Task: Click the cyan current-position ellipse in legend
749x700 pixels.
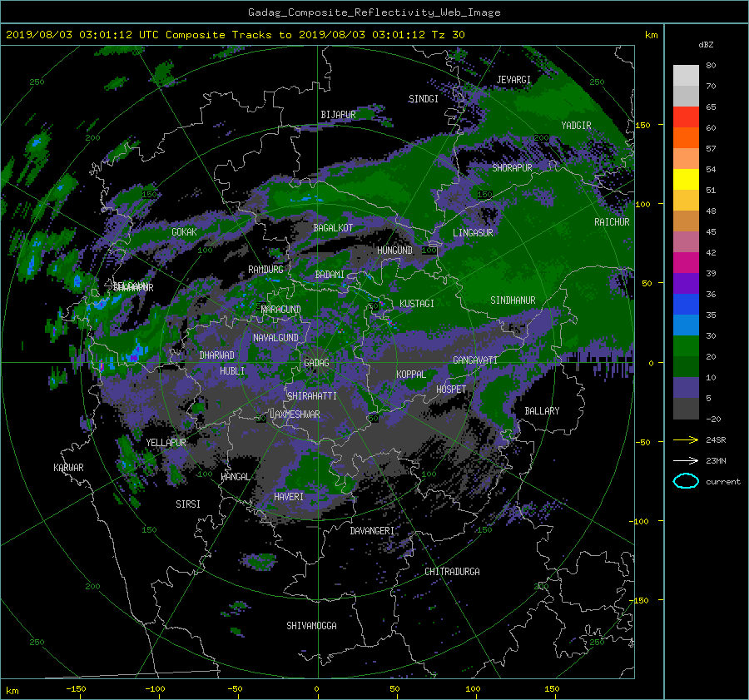Action: tap(686, 481)
